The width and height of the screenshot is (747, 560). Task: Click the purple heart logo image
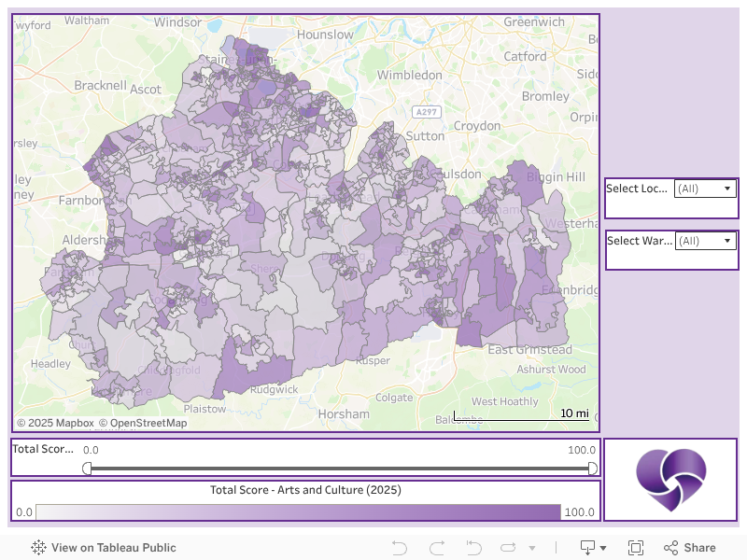(670, 479)
